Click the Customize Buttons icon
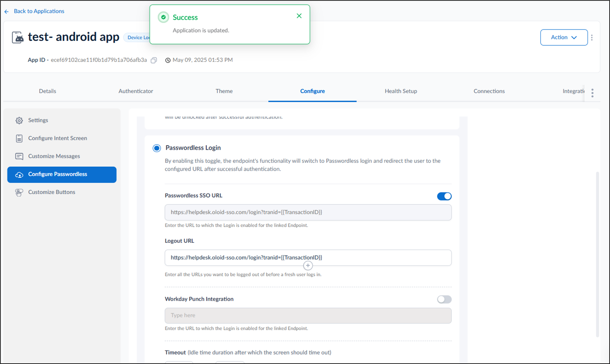Image resolution: width=610 pixels, height=364 pixels. point(19,192)
